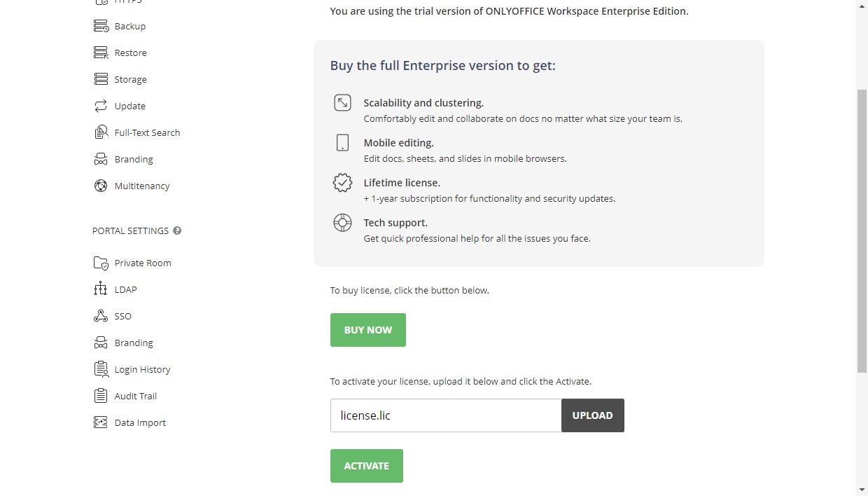The height and width of the screenshot is (496, 868).
Task: Open the Portal Settings help tooltip
Action: coord(177,230)
